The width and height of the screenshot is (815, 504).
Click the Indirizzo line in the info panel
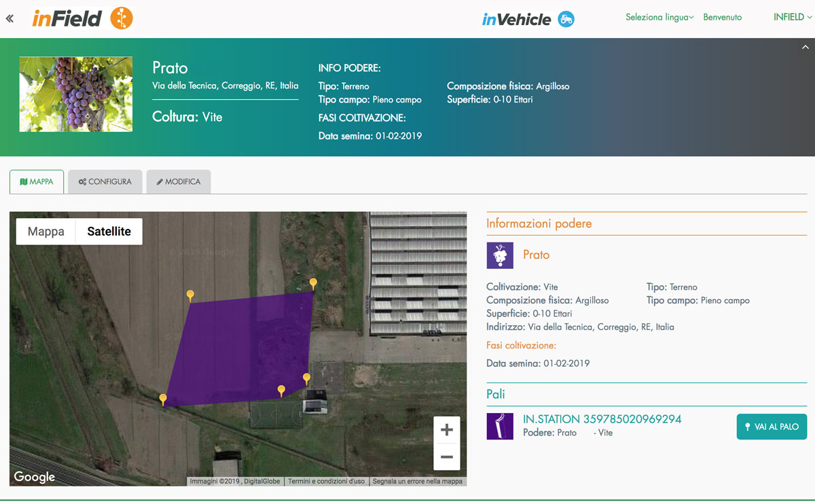coord(580,327)
